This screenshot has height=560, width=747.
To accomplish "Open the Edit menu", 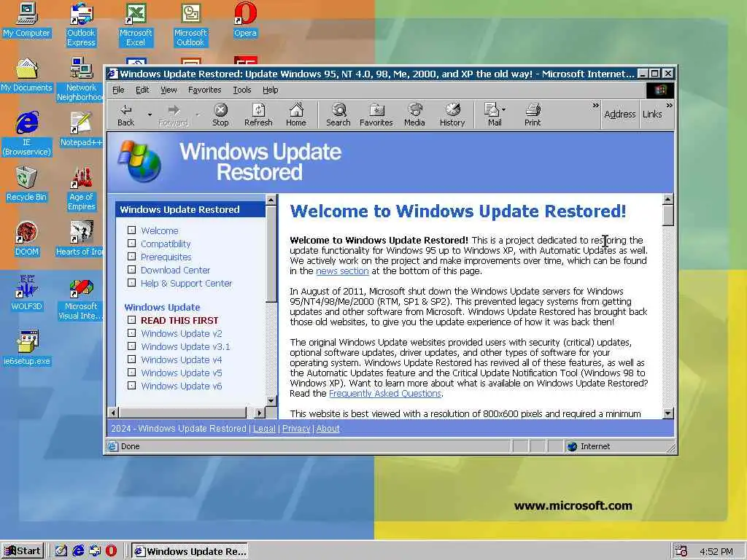I will pos(142,90).
